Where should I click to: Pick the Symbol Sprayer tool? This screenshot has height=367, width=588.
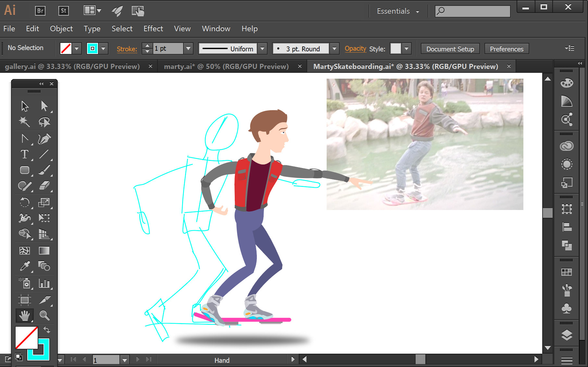click(25, 283)
